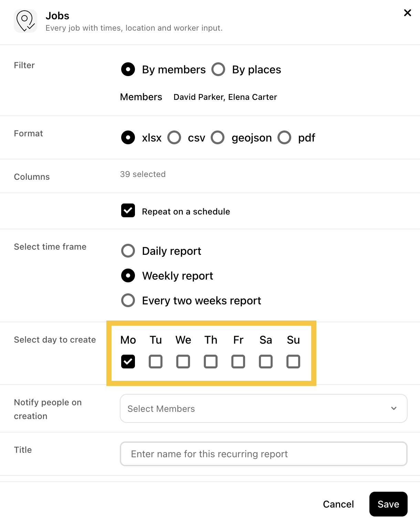The image size is (420, 522).
Task: Select the Daily report time frame
Action: point(128,251)
